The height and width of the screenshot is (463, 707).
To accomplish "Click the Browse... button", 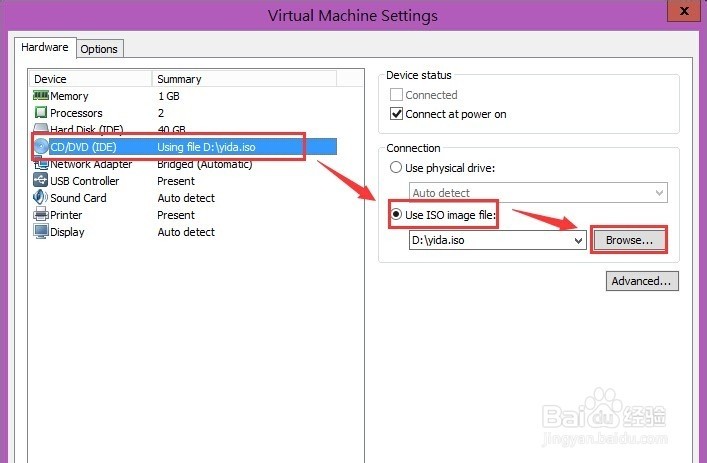I will click(629, 240).
